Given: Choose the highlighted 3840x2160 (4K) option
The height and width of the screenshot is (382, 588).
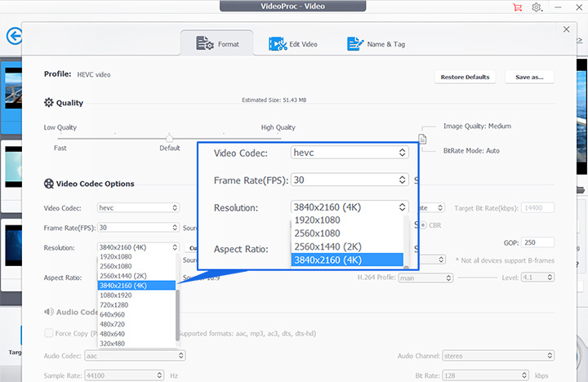Looking at the screenshot, I should coord(136,286).
